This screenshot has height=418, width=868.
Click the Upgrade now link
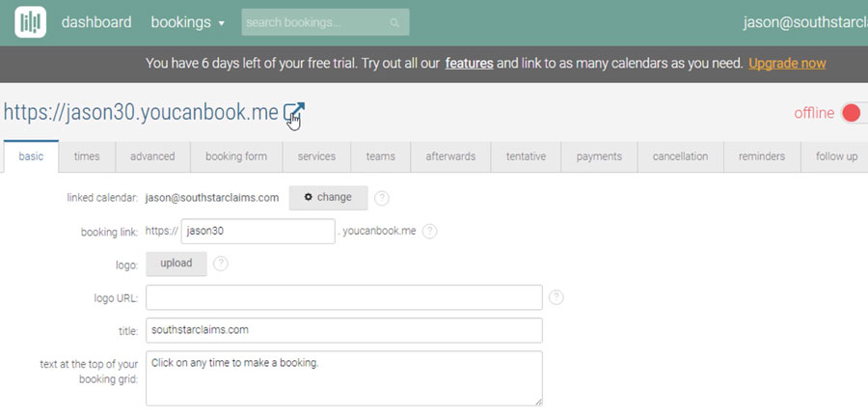click(x=787, y=63)
